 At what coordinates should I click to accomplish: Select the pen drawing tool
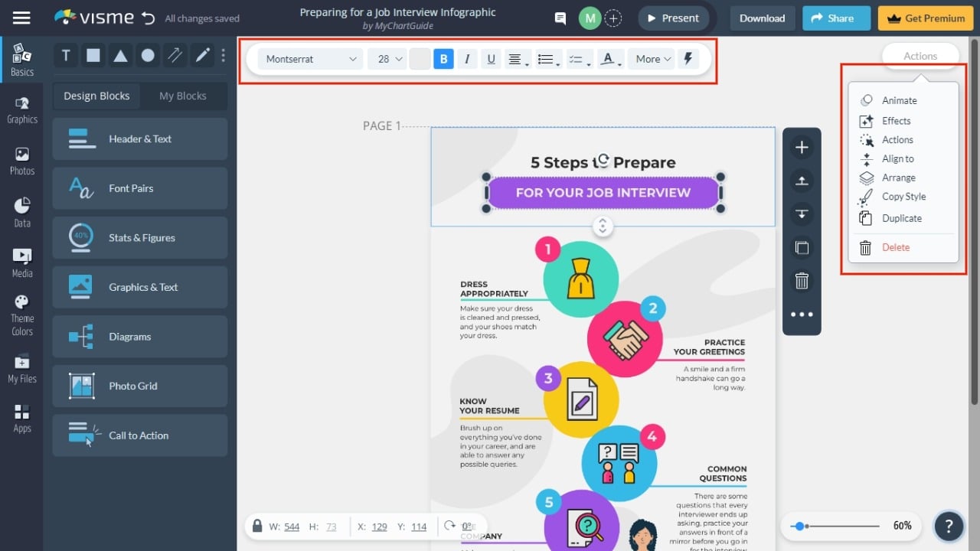pos(202,55)
